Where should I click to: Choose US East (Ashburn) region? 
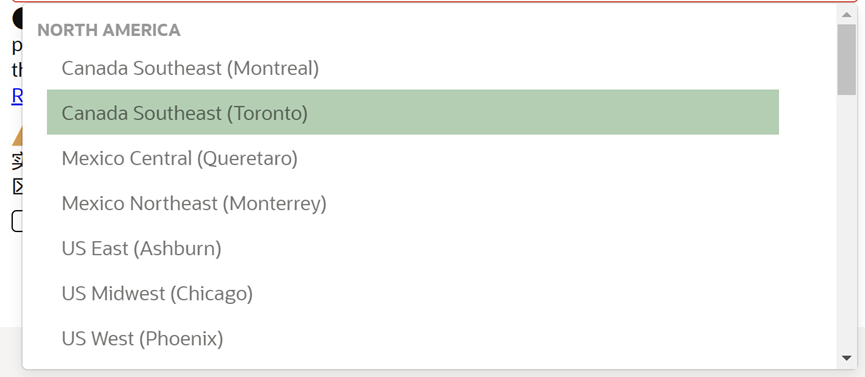[x=413, y=248]
